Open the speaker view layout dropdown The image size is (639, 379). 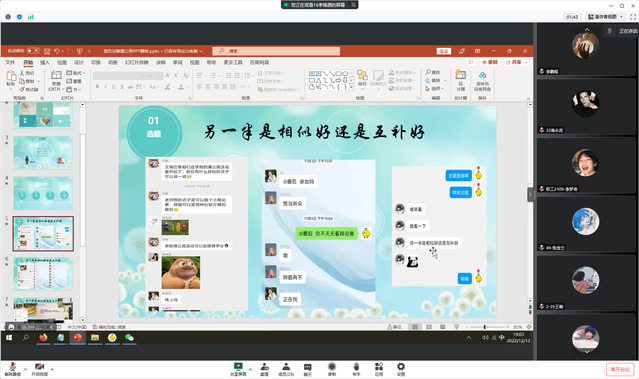(x=606, y=17)
